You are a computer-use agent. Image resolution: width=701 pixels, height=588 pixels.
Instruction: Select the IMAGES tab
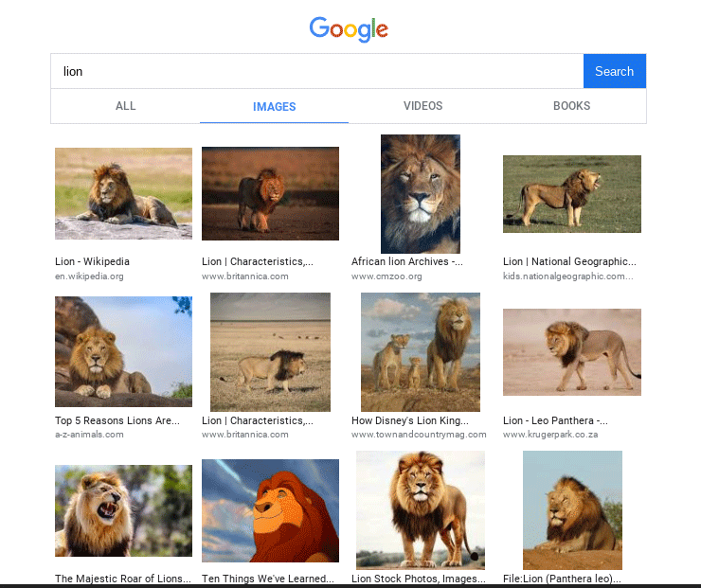point(274,106)
